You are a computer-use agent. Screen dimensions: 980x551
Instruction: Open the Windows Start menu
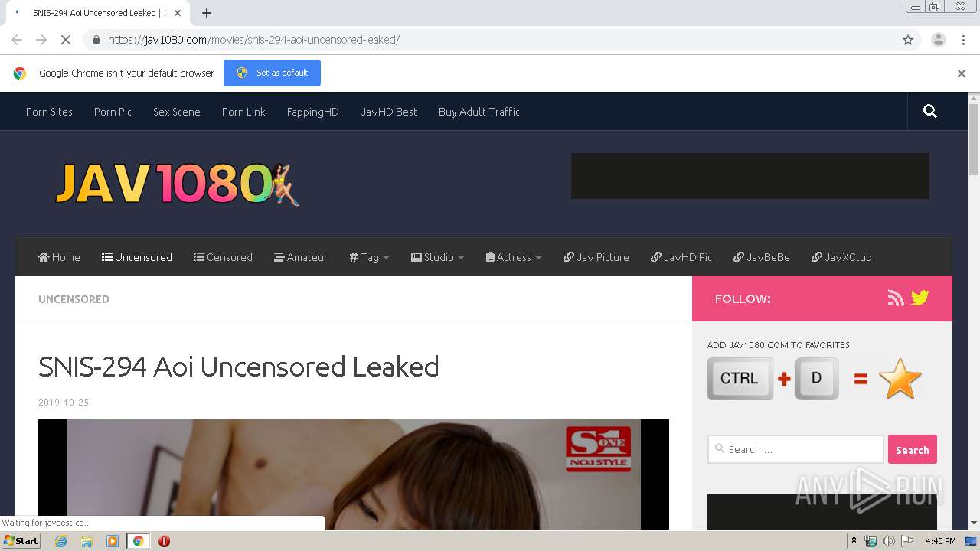click(x=21, y=541)
